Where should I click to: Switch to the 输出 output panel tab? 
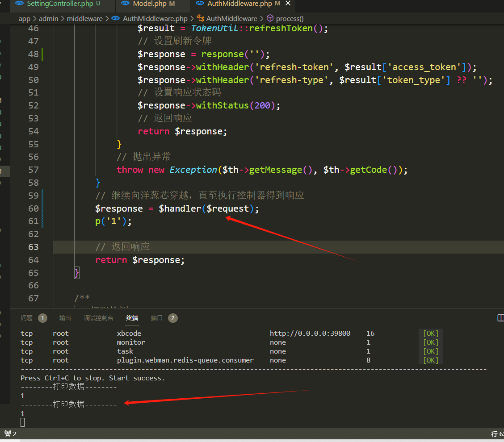click(x=65, y=318)
